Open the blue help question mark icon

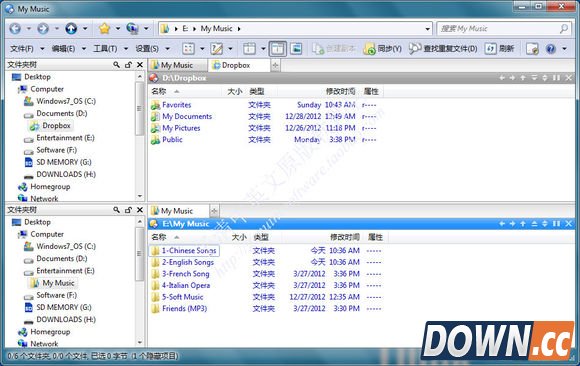point(551,48)
